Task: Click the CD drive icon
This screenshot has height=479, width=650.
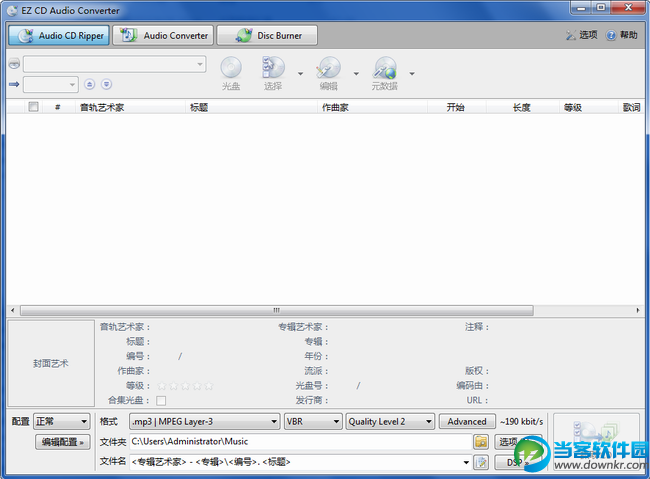Action: 14,63
